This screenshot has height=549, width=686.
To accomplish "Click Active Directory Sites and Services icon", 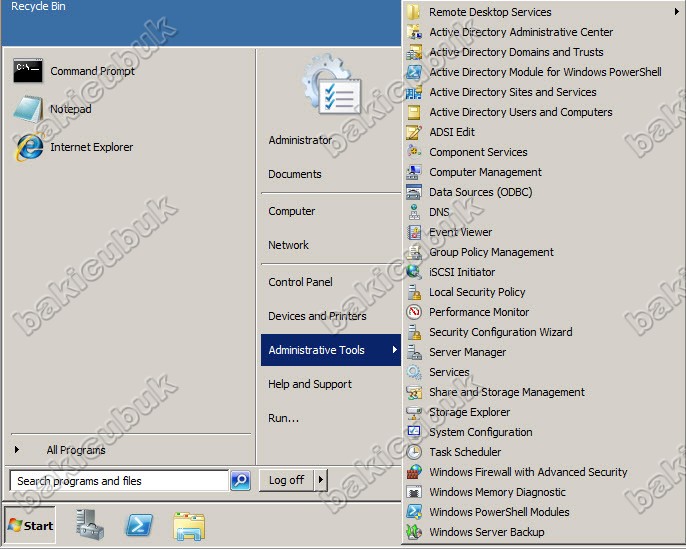I will point(414,92).
